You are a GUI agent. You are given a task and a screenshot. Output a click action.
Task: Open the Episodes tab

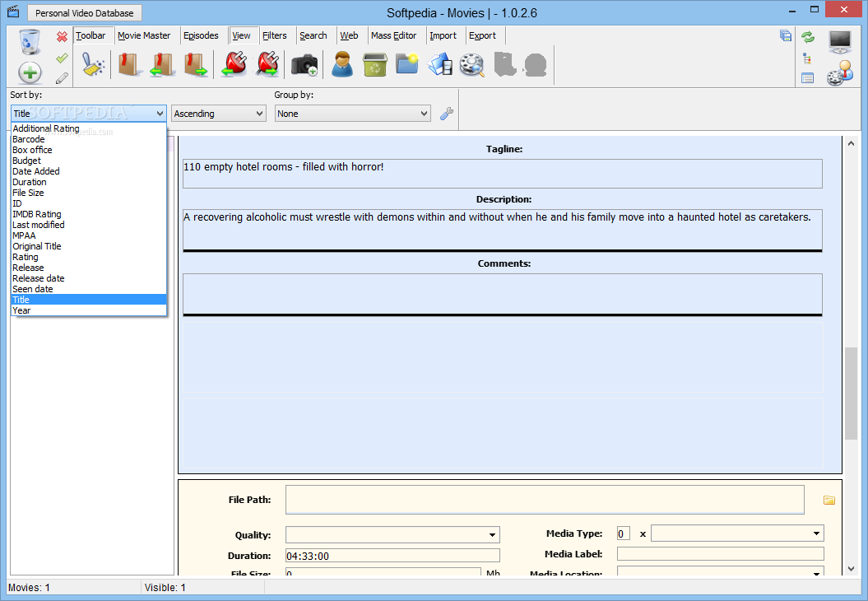pyautogui.click(x=201, y=35)
